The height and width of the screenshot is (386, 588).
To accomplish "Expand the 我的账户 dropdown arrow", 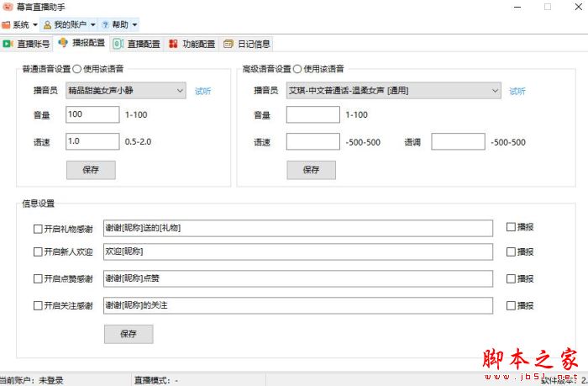I will coord(93,25).
